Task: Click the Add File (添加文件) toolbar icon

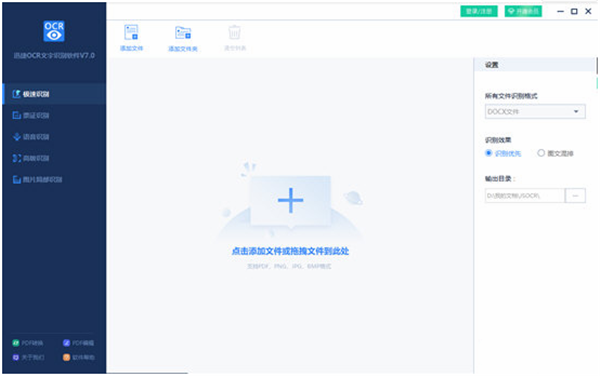Action: tap(131, 33)
